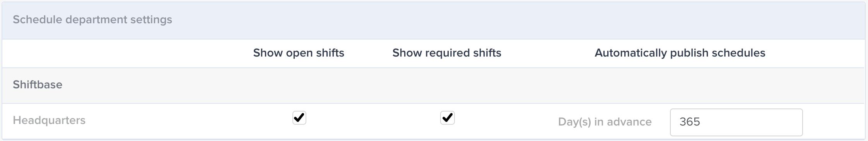This screenshot has width=868, height=141.
Task: Click the Schedule department settings header bar
Action: (433, 20)
